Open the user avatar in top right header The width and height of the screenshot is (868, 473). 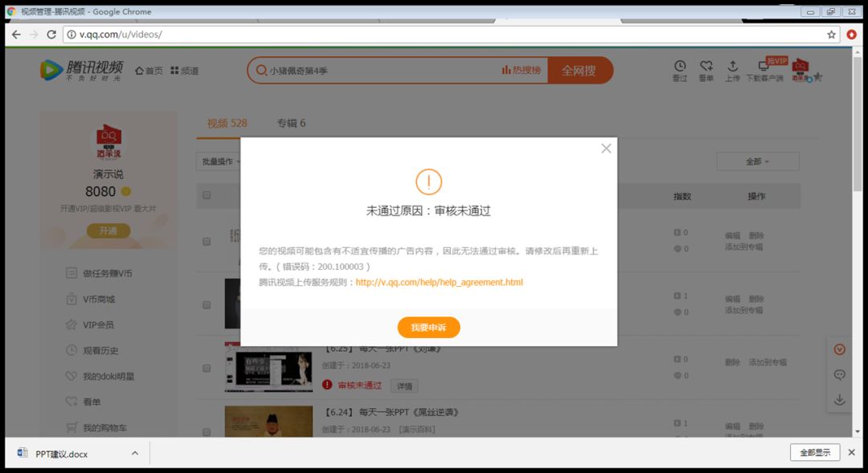point(800,70)
